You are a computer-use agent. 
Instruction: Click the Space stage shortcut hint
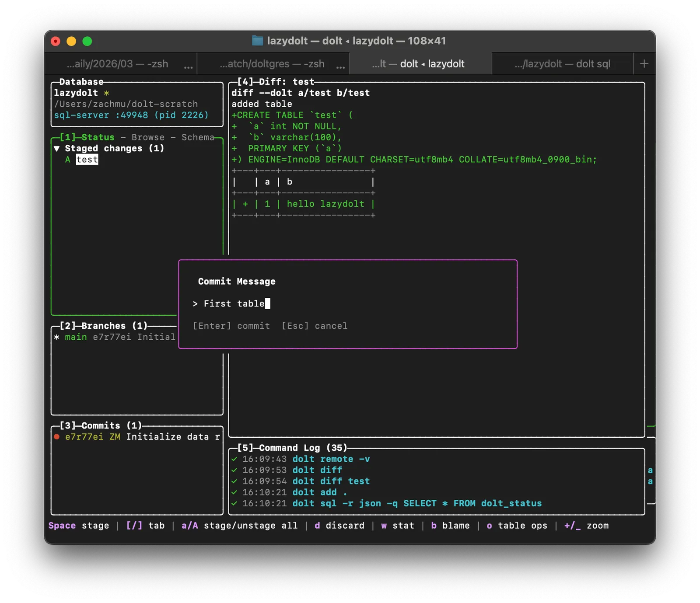coord(78,526)
